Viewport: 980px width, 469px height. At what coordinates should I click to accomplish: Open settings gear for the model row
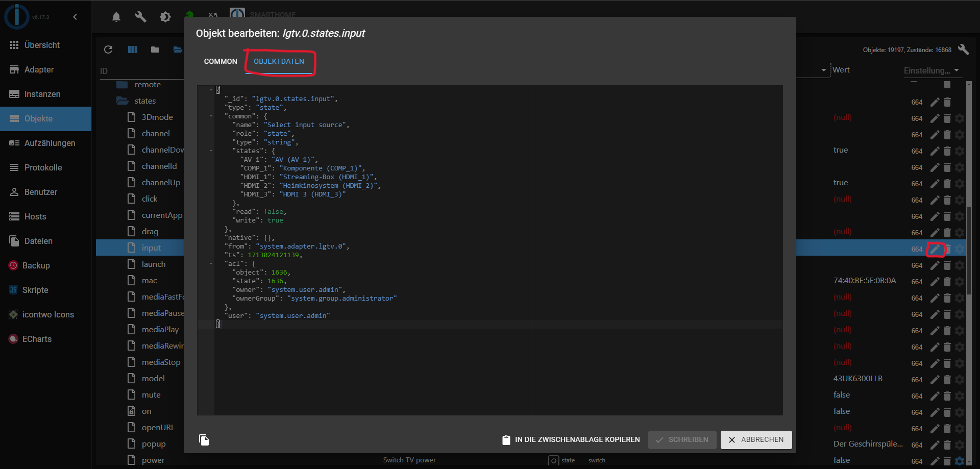tap(960, 380)
